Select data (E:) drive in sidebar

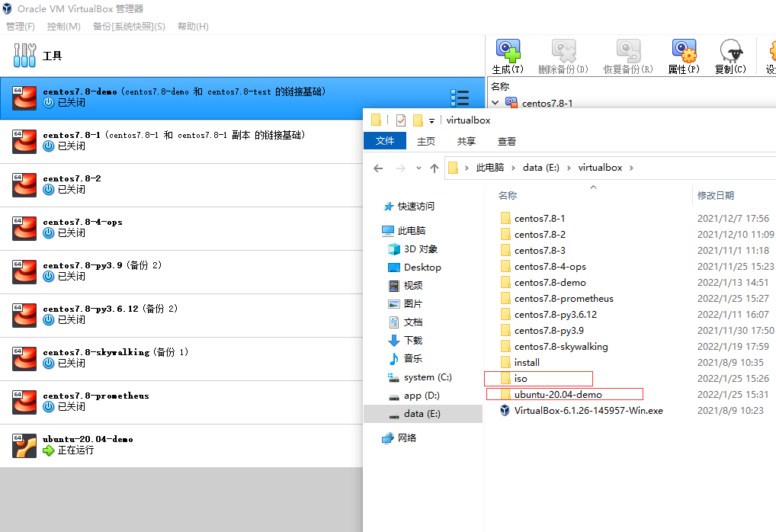coord(423,414)
